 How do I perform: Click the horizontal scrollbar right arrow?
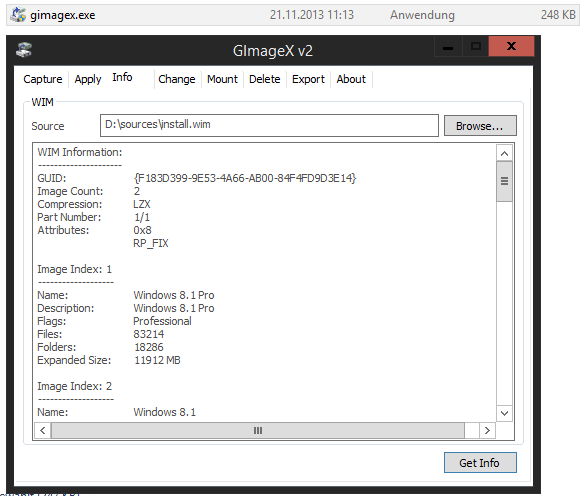pyautogui.click(x=487, y=430)
